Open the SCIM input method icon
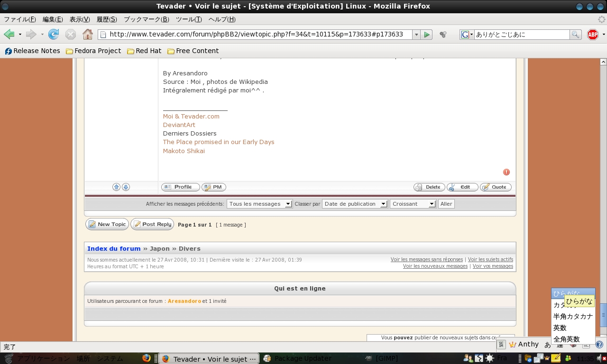Image resolution: width=607 pixels, height=364 pixels. click(x=501, y=345)
